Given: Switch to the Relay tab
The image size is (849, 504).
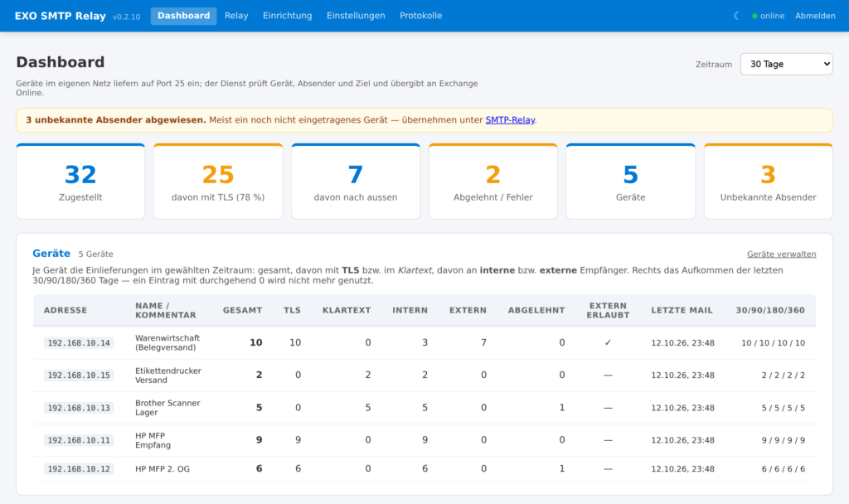Looking at the screenshot, I should pyautogui.click(x=236, y=16).
